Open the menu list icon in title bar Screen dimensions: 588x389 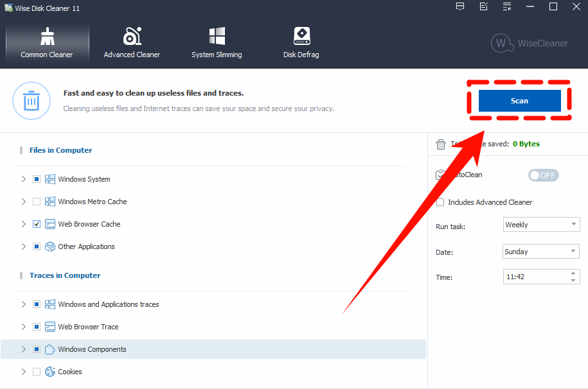[x=507, y=7]
